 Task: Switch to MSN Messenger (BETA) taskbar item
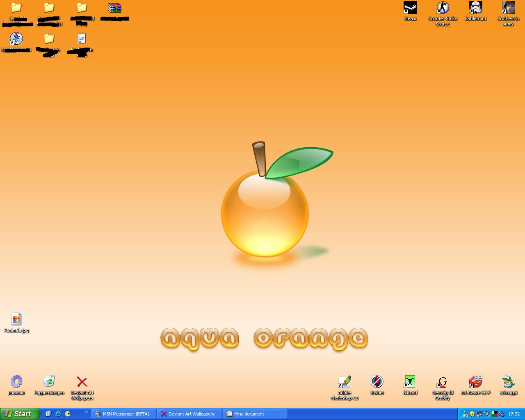(x=123, y=414)
